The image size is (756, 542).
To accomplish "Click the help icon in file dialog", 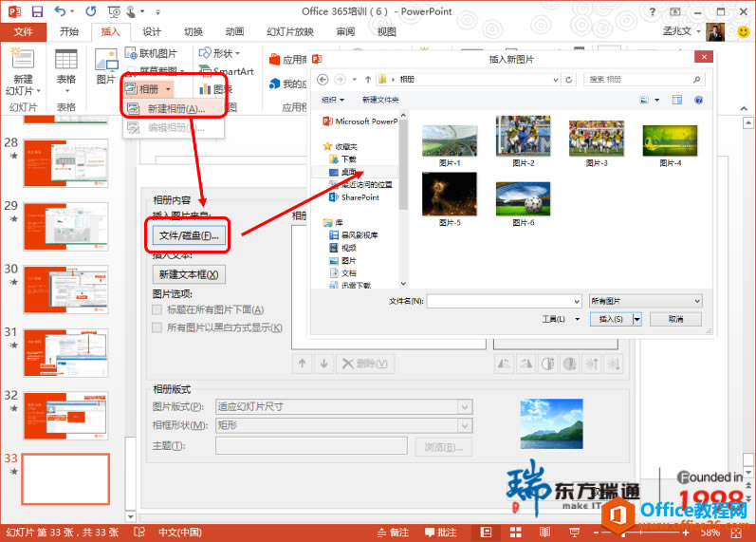I will [698, 100].
